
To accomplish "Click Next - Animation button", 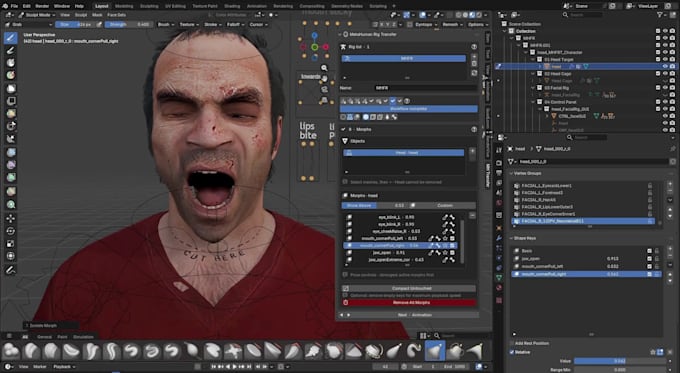I will tap(415, 315).
